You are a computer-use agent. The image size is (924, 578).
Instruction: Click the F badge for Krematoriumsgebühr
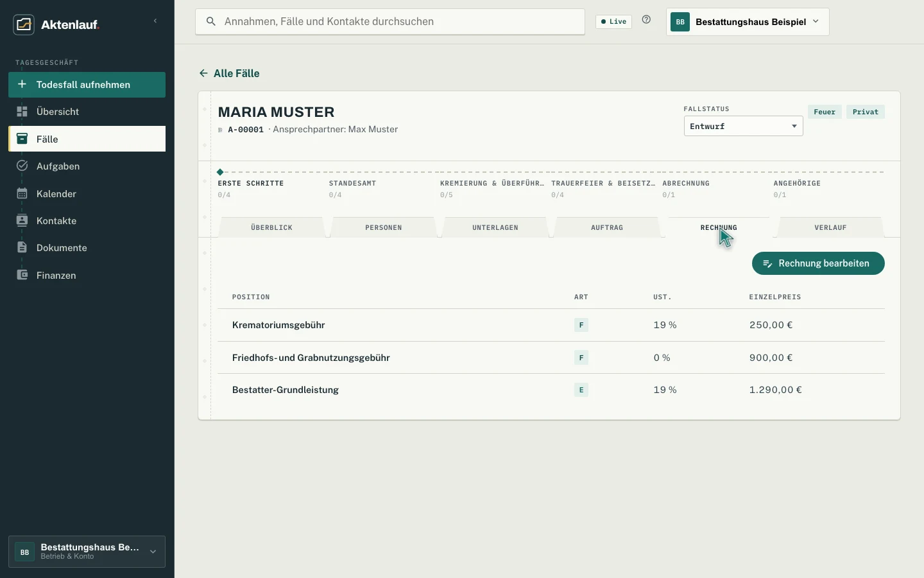[x=581, y=325]
